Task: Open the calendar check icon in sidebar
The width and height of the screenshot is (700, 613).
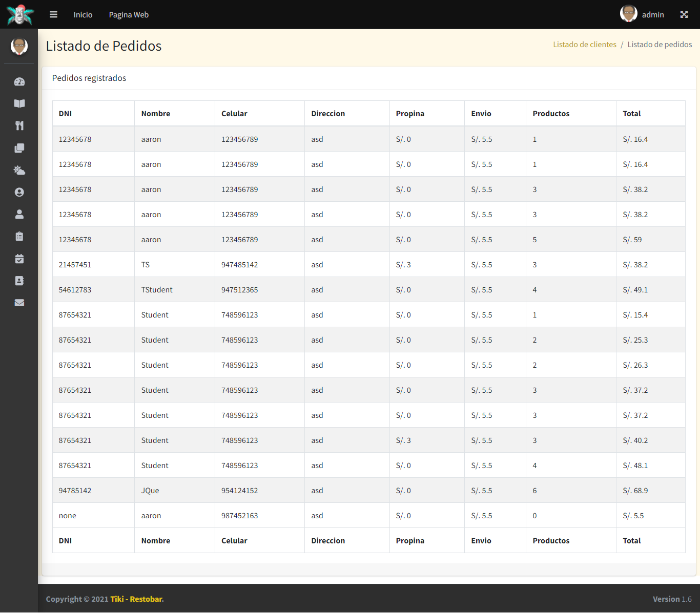Action: point(19,259)
